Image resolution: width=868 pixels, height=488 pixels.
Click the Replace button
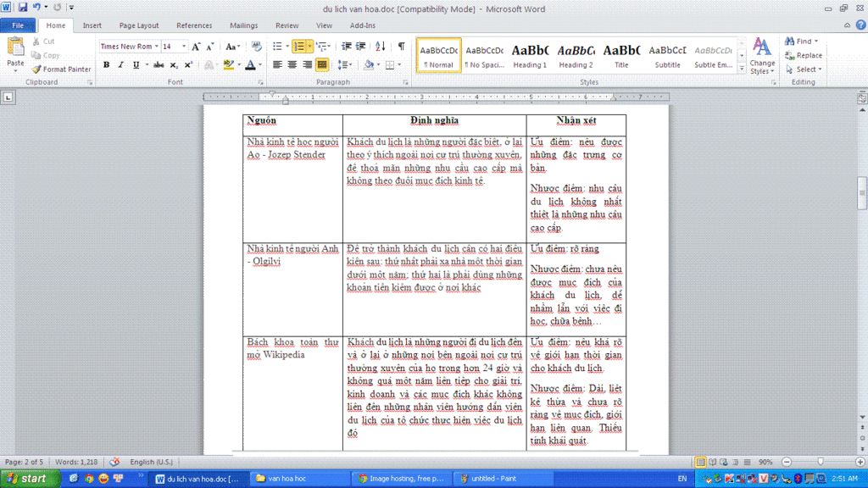point(804,55)
